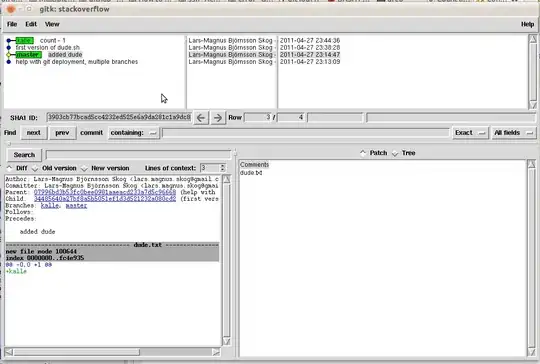The height and width of the screenshot is (364, 540).
Task: Click the Row number field
Action: pyautogui.click(x=258, y=117)
